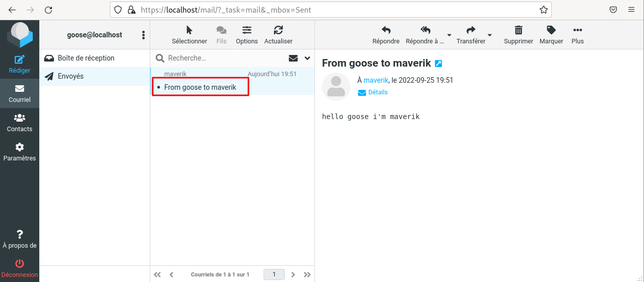Select the Boîte de réception folder
Viewport: 644px width, 282px height.
coord(86,58)
